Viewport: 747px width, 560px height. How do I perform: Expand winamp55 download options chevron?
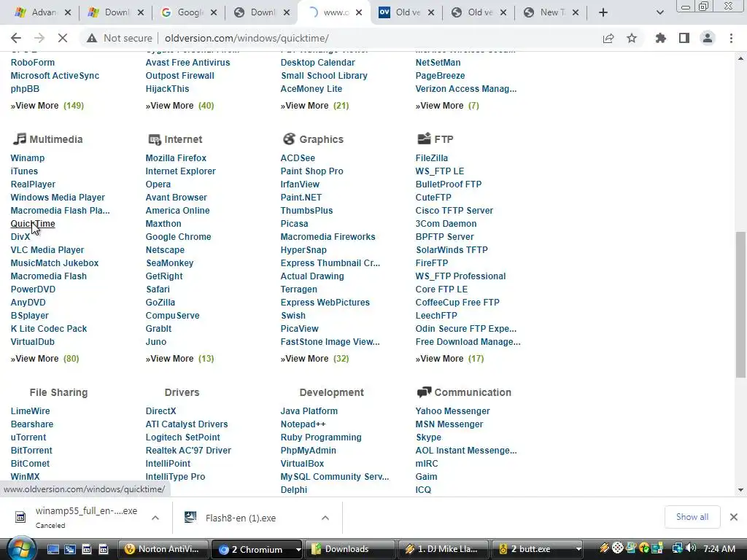(155, 518)
